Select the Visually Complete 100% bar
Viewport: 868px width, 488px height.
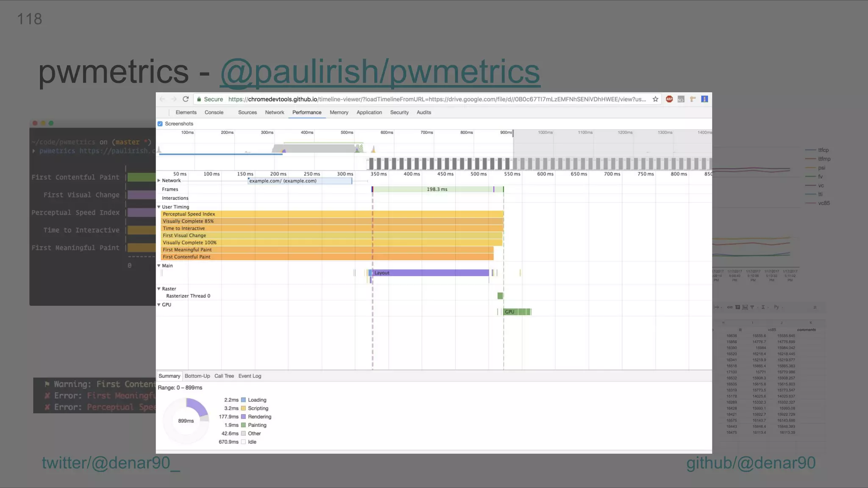[x=332, y=243]
